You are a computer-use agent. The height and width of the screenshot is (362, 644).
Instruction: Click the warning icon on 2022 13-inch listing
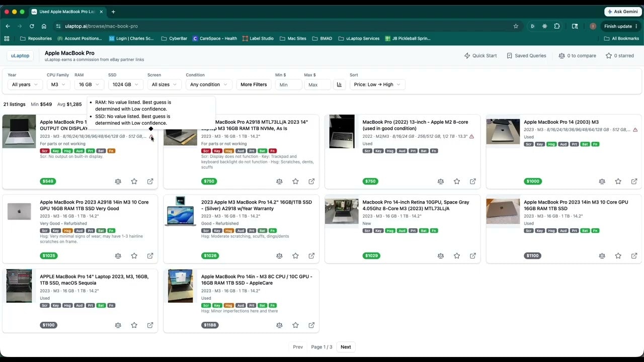(x=471, y=136)
